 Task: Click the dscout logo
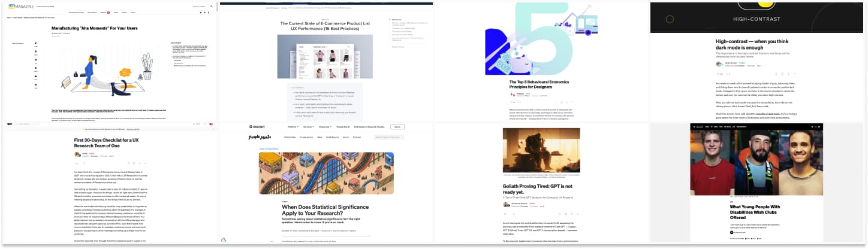point(257,127)
